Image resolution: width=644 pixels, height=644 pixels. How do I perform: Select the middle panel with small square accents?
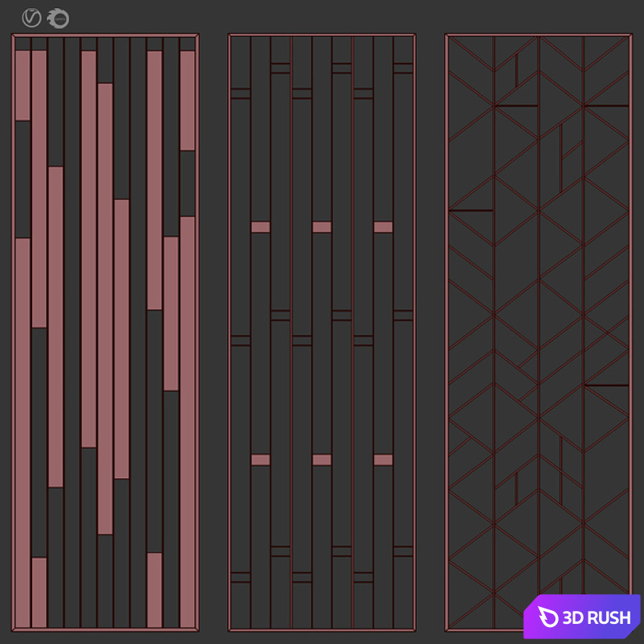(322, 332)
